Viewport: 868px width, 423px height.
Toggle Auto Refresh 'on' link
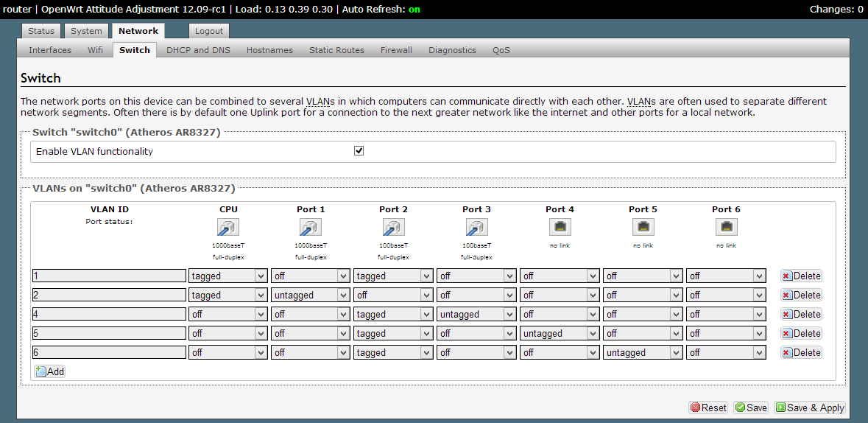[414, 9]
